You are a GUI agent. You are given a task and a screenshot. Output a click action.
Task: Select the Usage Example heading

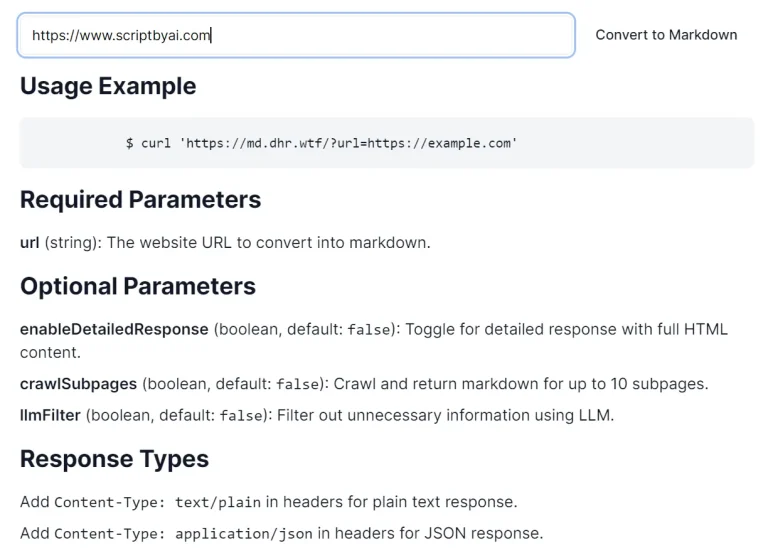[108, 87]
